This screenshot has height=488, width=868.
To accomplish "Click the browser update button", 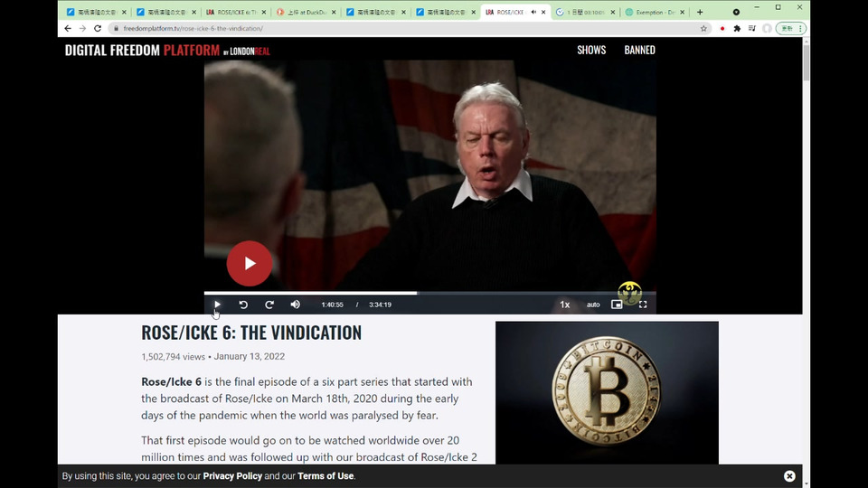I will click(790, 28).
